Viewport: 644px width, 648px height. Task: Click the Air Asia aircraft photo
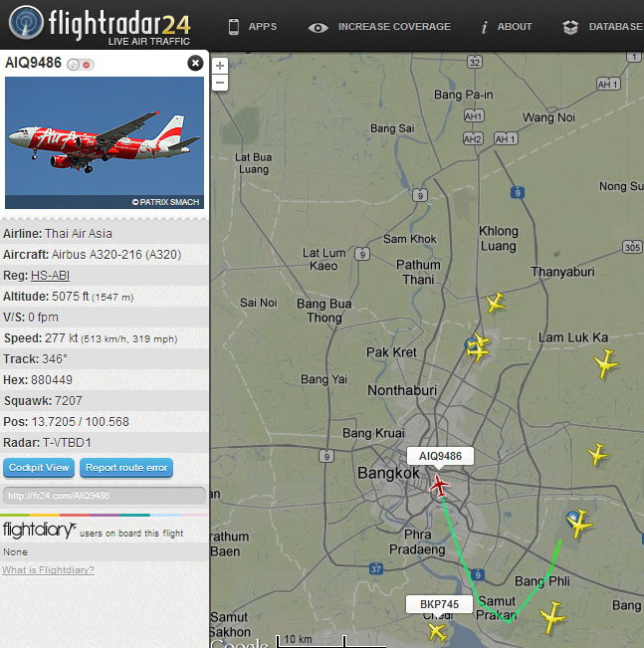click(x=105, y=142)
